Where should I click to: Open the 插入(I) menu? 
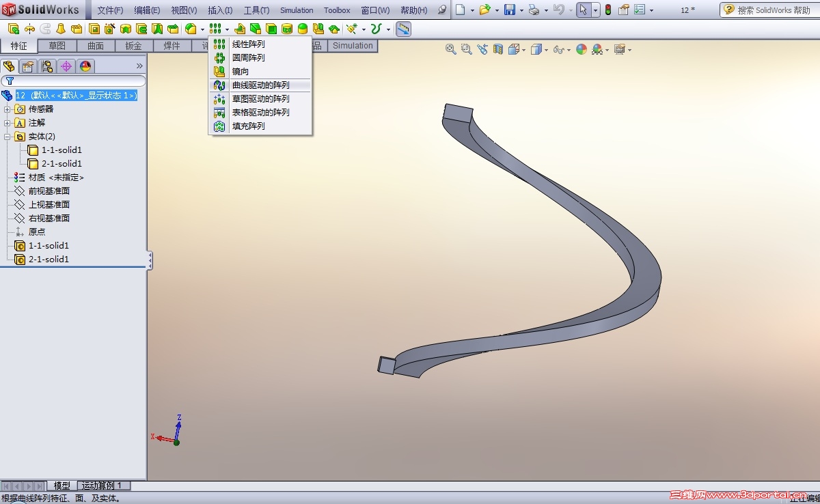220,10
